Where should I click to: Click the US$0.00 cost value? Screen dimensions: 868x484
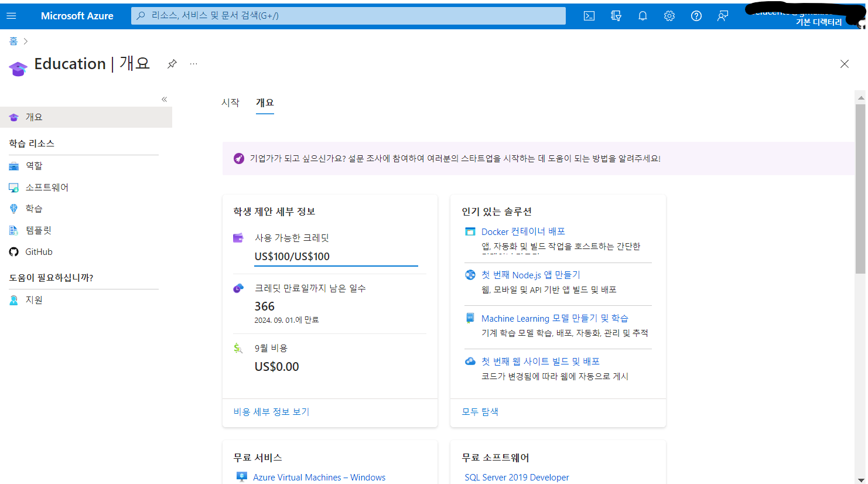(x=277, y=367)
